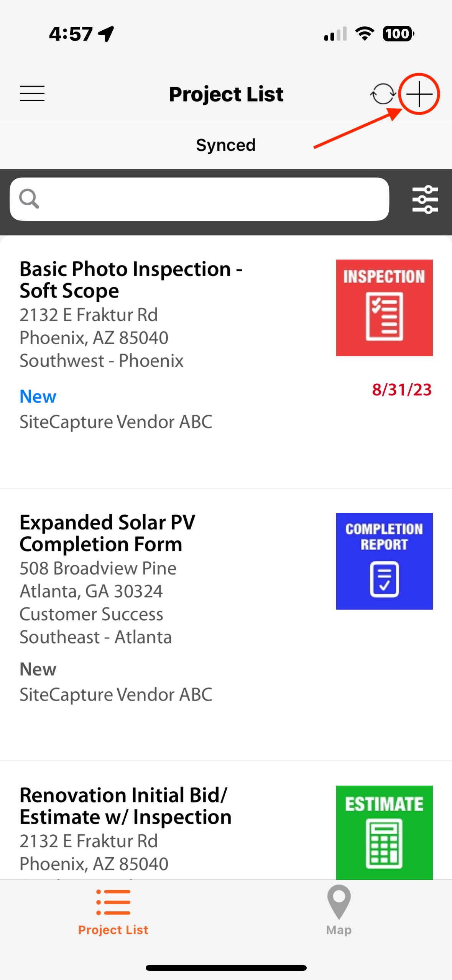Open the red Inspection thumbnail
The width and height of the screenshot is (452, 980).
384,307
